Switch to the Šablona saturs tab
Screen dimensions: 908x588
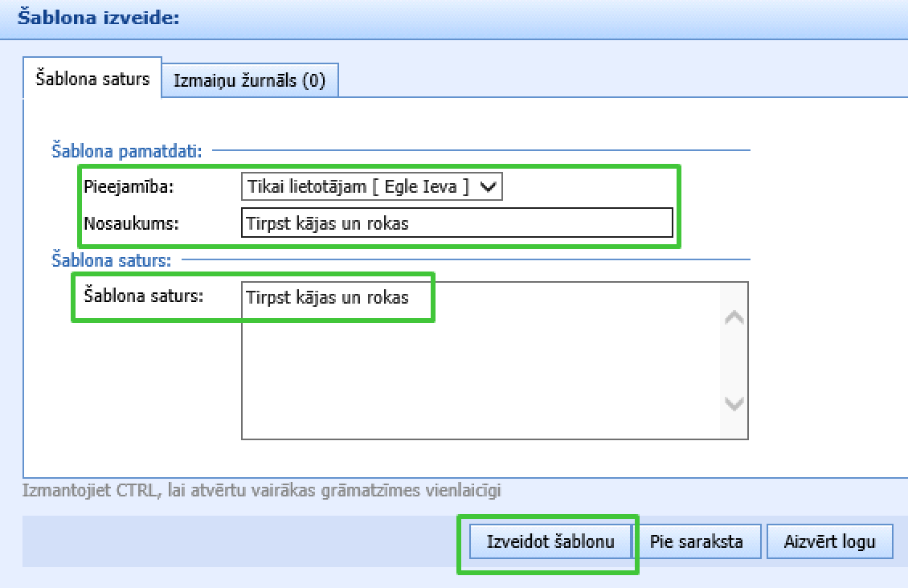(x=93, y=79)
